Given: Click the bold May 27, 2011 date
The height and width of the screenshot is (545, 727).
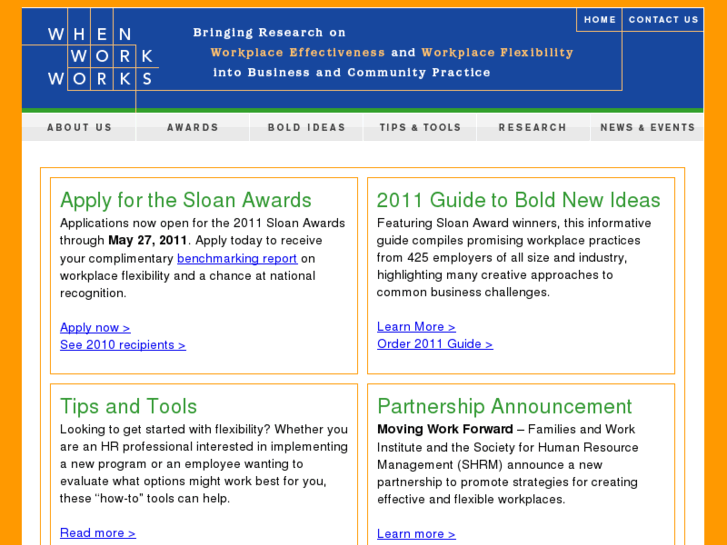Looking at the screenshot, I should 147,240.
